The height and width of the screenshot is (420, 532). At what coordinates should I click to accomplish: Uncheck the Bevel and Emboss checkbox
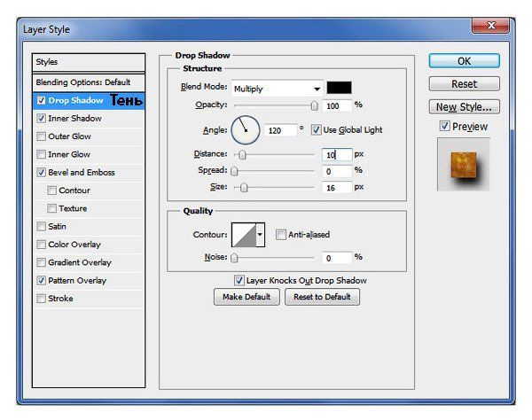pyautogui.click(x=41, y=172)
